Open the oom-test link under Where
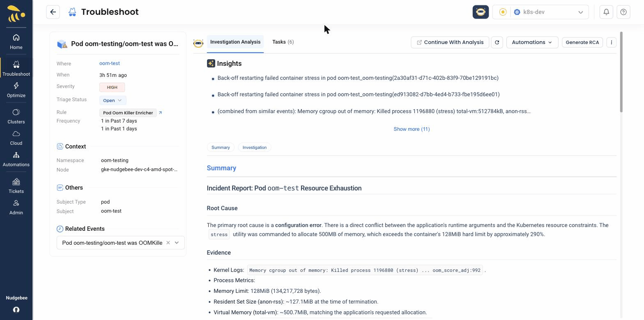 click(x=110, y=63)
